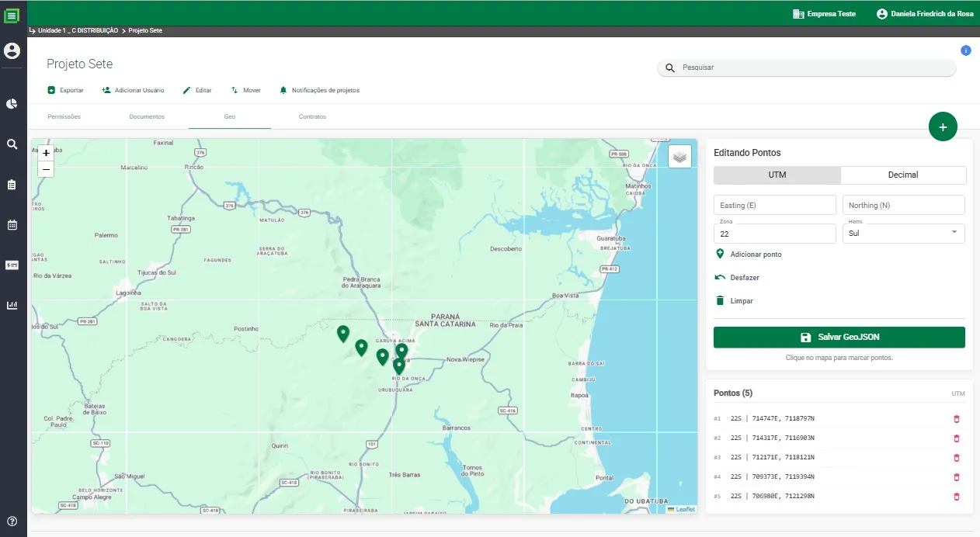Select the Geo tab
This screenshot has height=537, width=980.
pos(230,116)
